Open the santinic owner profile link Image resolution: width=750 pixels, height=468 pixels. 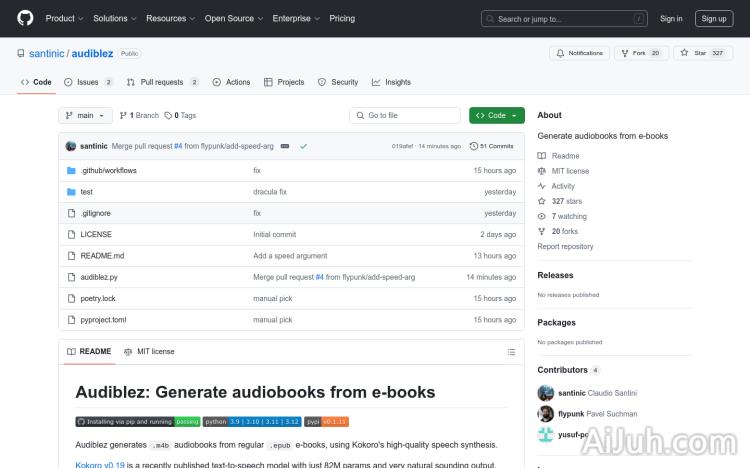46,54
